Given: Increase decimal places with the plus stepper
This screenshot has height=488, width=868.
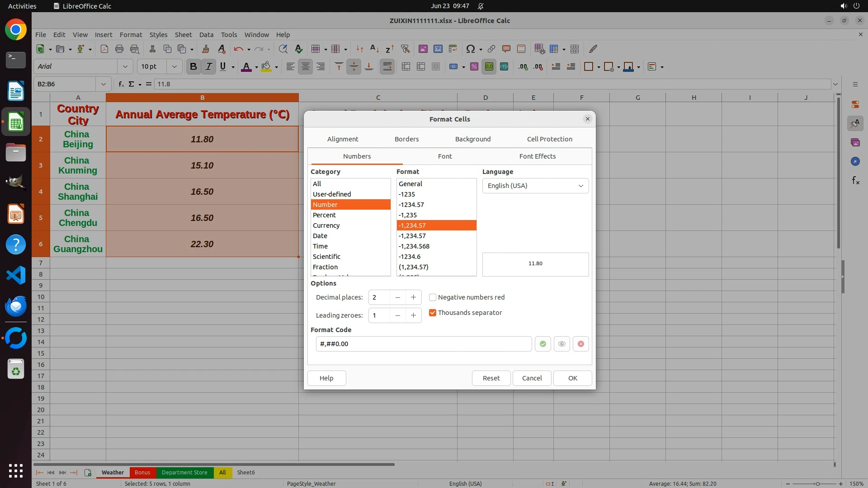Looking at the screenshot, I should click(413, 297).
